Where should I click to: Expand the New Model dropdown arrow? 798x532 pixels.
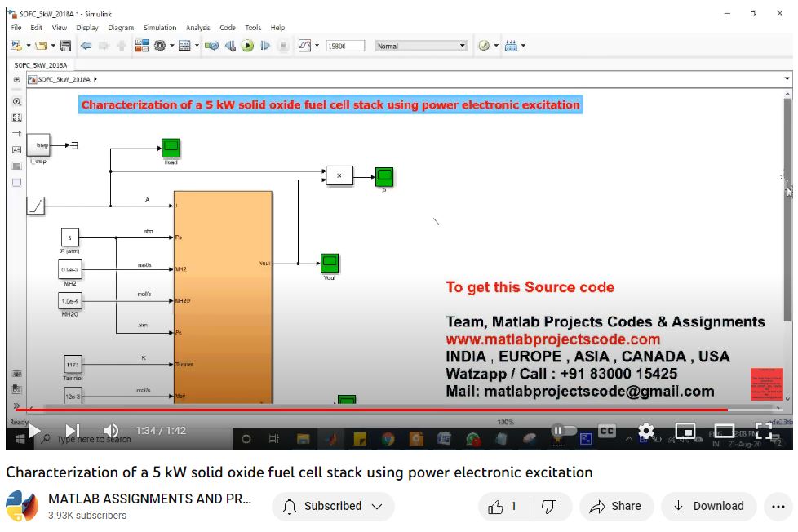click(29, 46)
